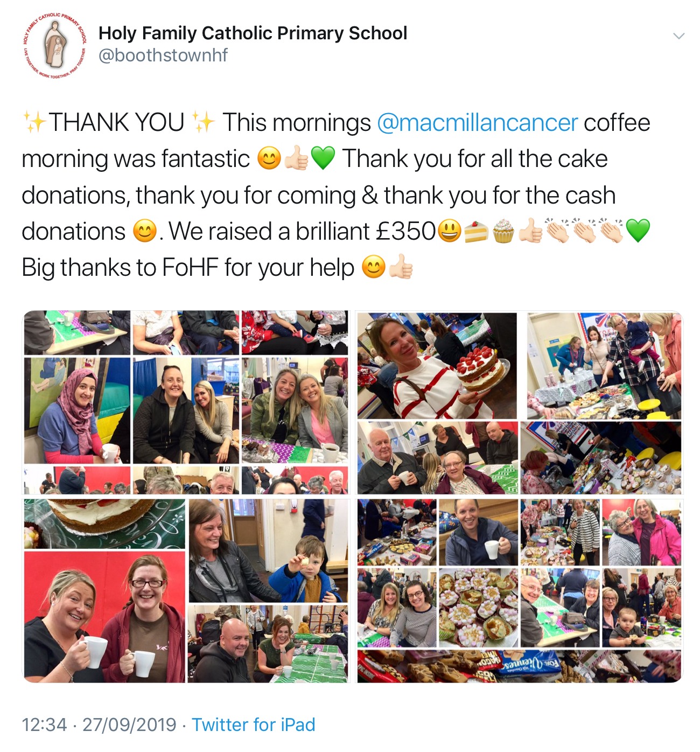
Task: Click the Holy Family school profile avatar
Action: 55,46
